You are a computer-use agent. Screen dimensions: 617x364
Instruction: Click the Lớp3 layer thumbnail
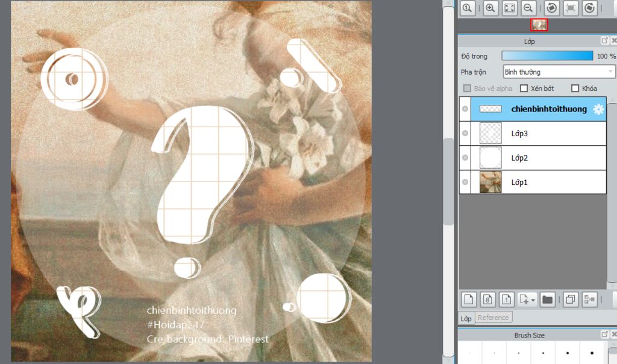[x=490, y=133]
